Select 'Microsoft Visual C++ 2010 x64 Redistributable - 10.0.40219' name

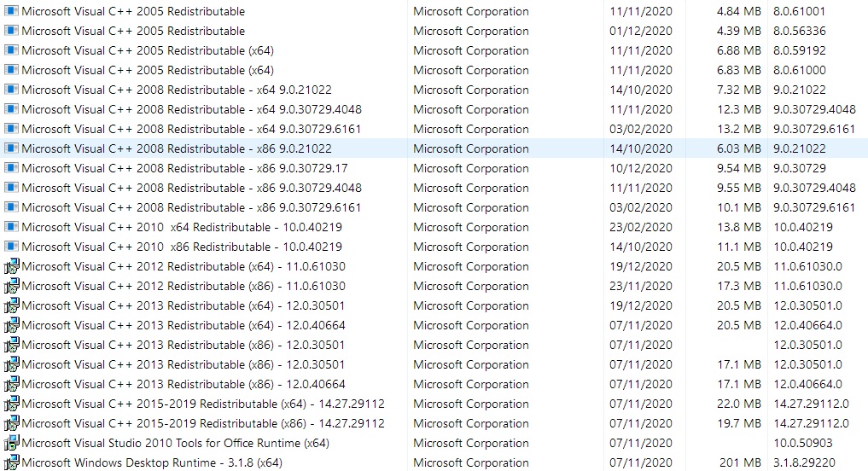click(182, 228)
